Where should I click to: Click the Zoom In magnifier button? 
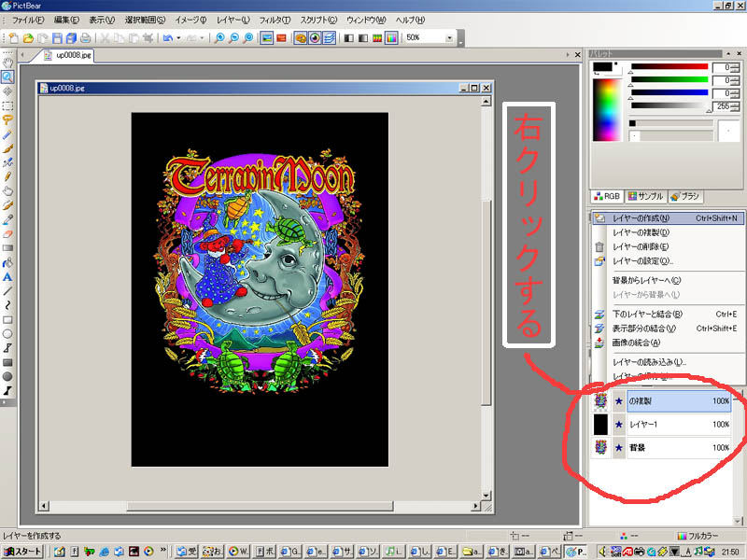coord(219,38)
